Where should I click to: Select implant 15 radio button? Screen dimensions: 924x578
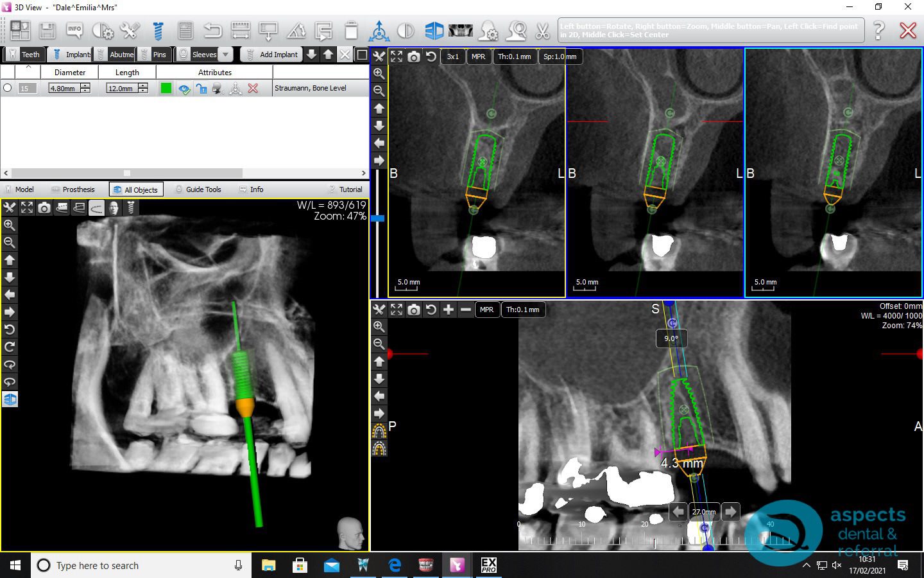[8, 88]
